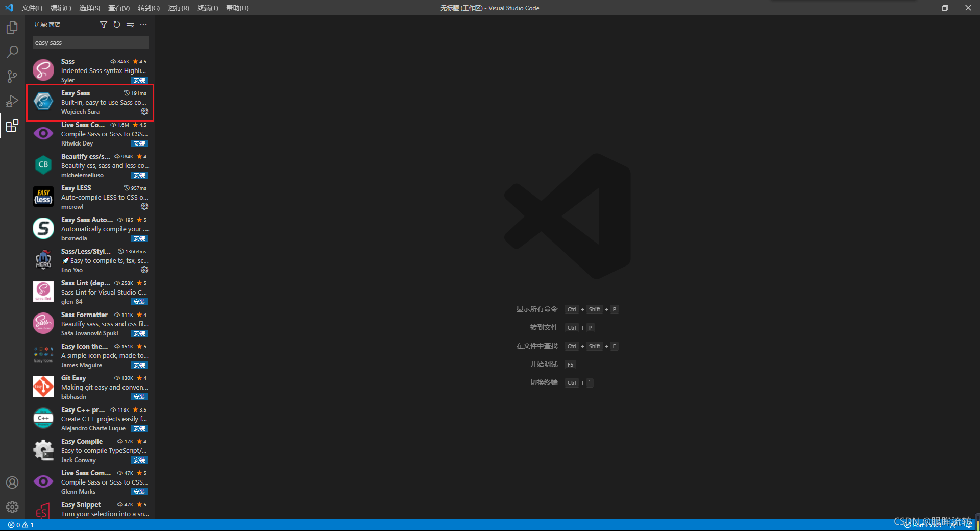Open the Search view in activity bar
This screenshot has width=980, height=531.
pos(12,52)
